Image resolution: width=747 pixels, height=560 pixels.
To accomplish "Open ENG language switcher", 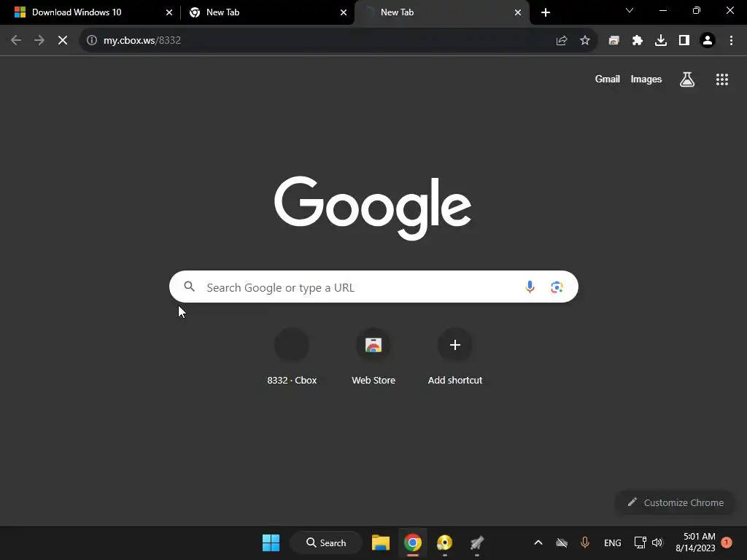I will tap(613, 542).
